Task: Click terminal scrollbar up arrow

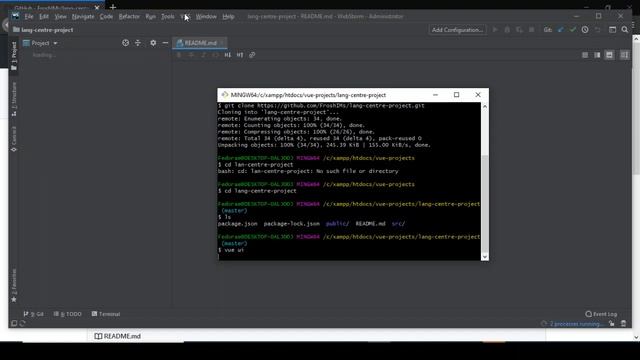Action: coord(484,107)
